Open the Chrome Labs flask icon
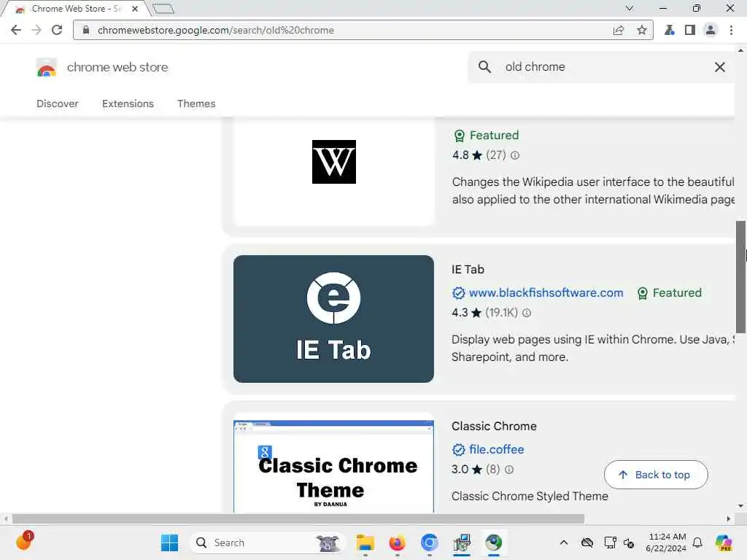This screenshot has width=747, height=560. [670, 30]
